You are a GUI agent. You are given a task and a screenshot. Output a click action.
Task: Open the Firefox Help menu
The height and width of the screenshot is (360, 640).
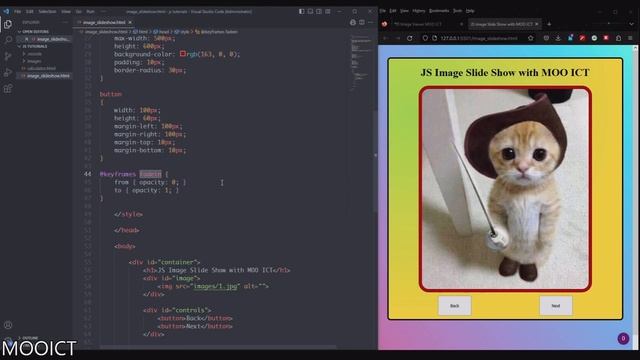point(470,11)
